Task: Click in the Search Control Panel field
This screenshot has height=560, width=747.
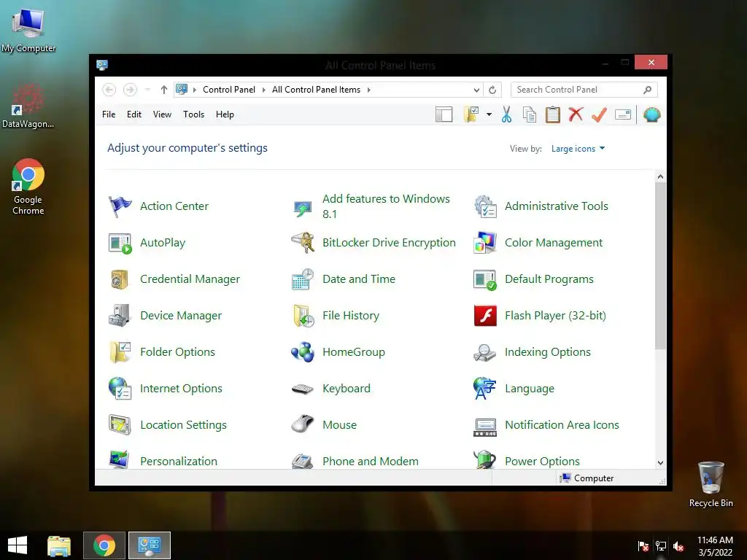Action: click(584, 90)
